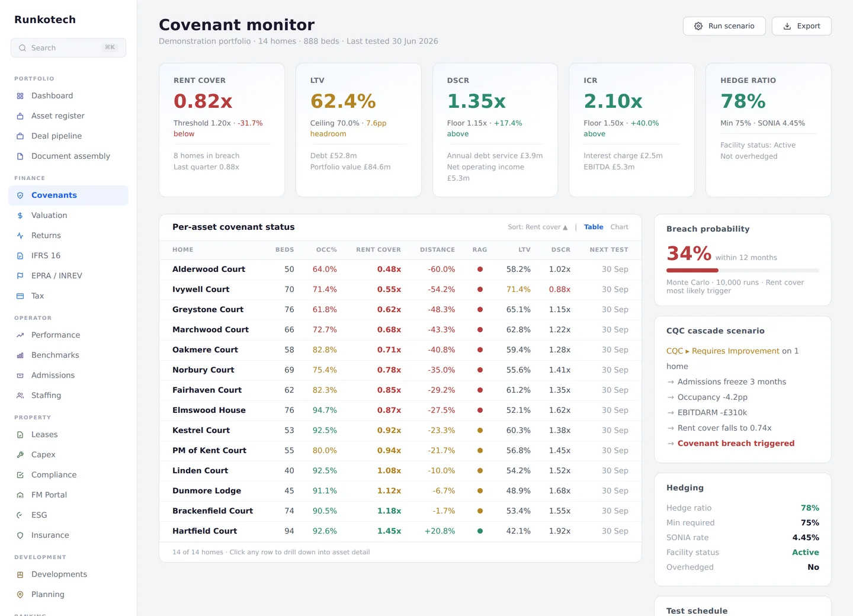Open Hartfield Court asset row
The image size is (853, 616).
pyautogui.click(x=400, y=531)
